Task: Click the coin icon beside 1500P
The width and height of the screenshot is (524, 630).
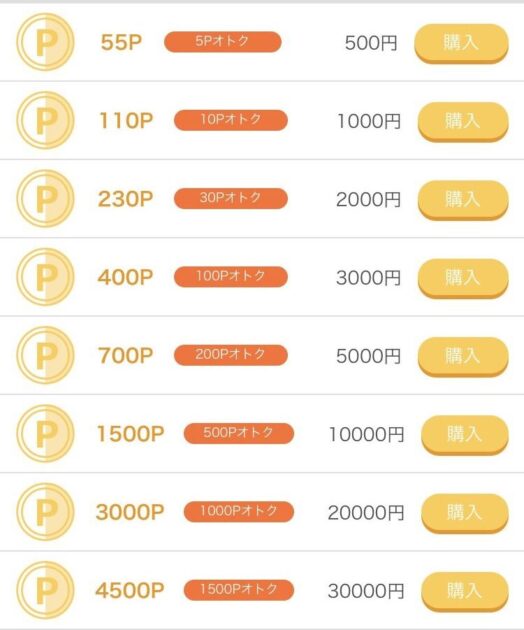Action: [x=45, y=434]
